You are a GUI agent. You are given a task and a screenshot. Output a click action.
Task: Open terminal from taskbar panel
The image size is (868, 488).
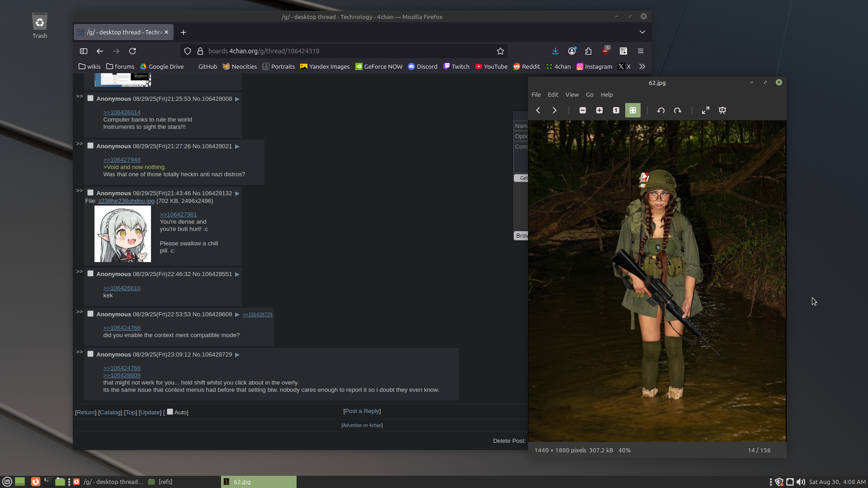pyautogui.click(x=47, y=482)
